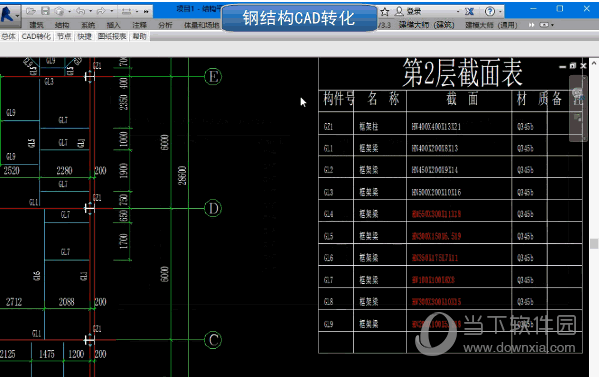Click the 2520 dimension text in the plan

[x=11, y=170]
